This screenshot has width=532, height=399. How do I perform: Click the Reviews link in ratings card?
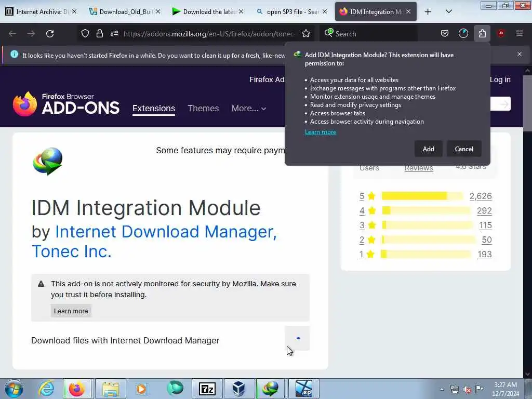point(419,168)
